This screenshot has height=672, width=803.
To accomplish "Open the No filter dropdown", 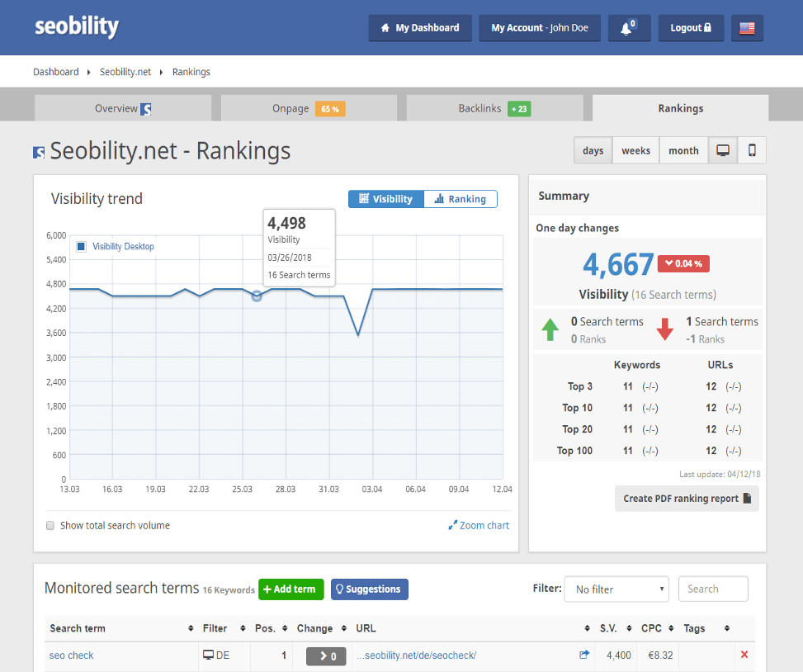I will coord(616,589).
